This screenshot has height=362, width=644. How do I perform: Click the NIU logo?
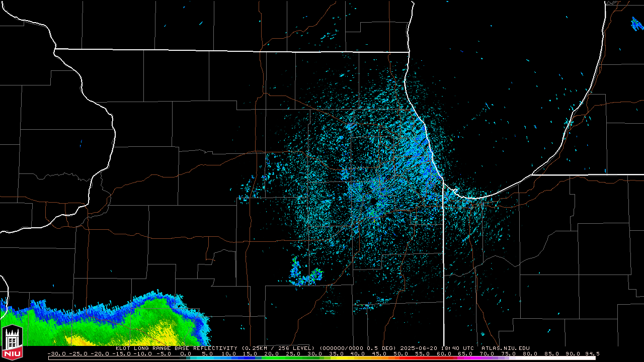[12, 342]
